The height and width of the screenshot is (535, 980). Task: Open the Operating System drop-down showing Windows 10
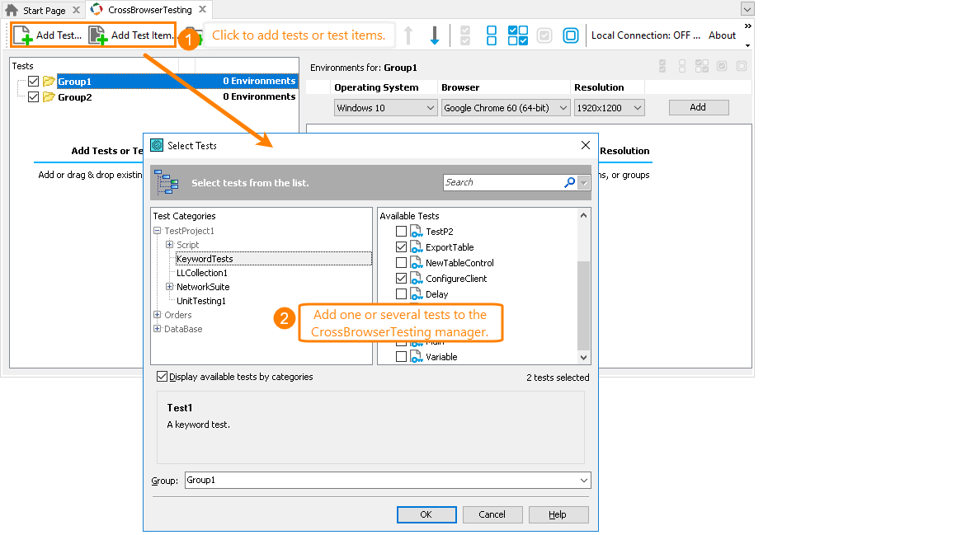click(x=385, y=108)
